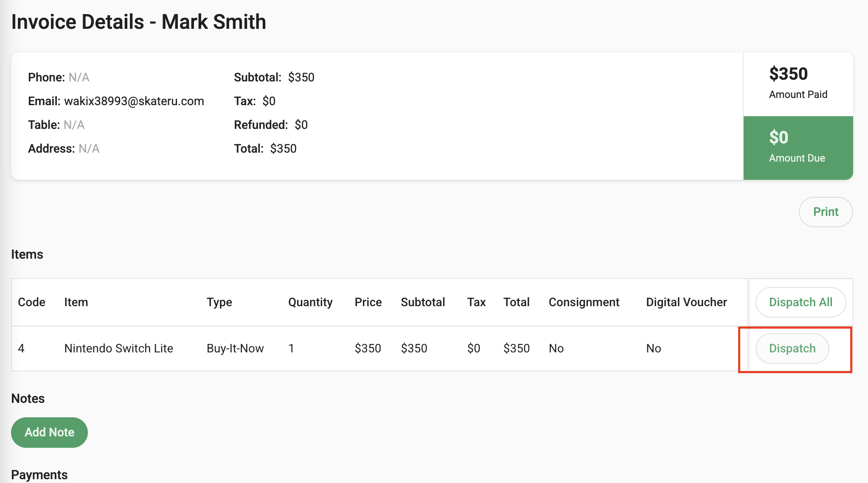This screenshot has width=868, height=483.
Task: Click the Price column header
Action: (x=368, y=302)
